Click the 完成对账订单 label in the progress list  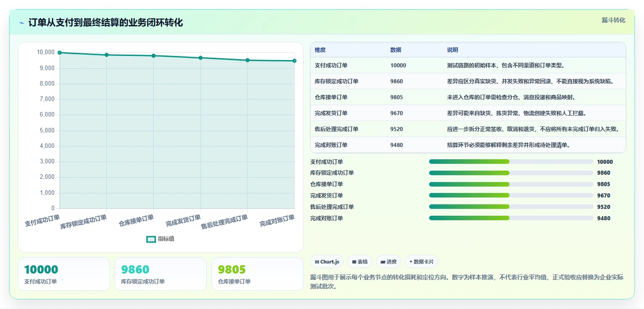point(326,218)
